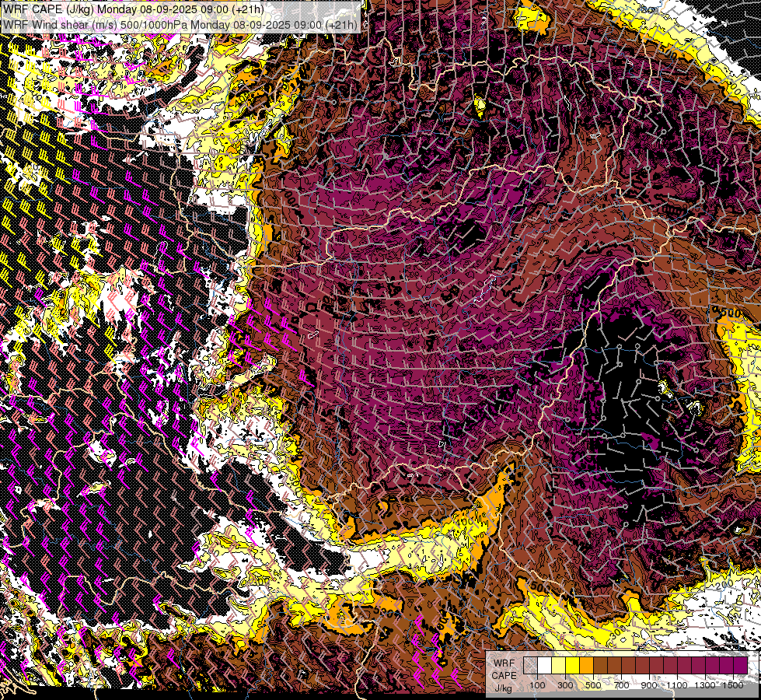This screenshot has width=761, height=700.
Task: Click the 100 legend value
Action: tap(537, 685)
